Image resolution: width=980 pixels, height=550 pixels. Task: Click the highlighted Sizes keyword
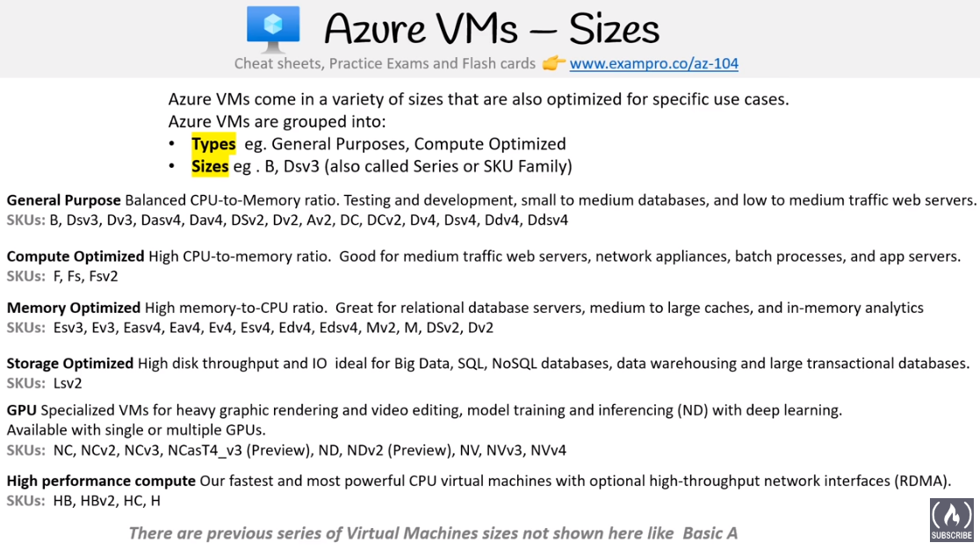(209, 167)
